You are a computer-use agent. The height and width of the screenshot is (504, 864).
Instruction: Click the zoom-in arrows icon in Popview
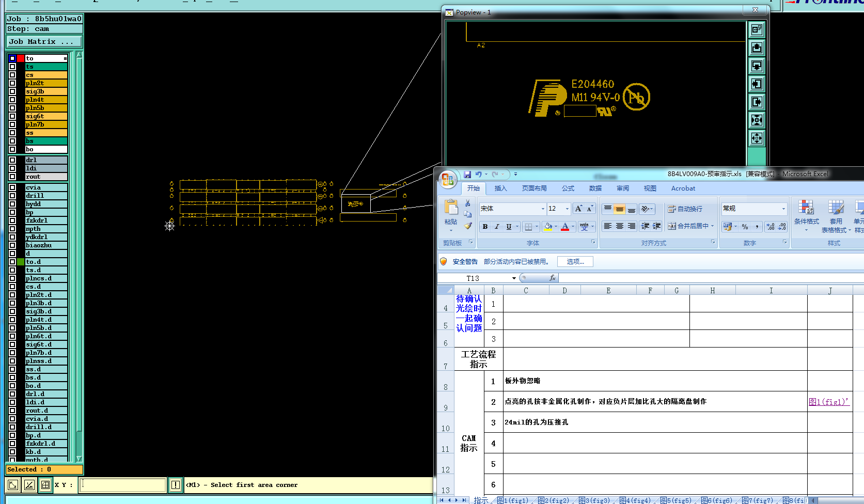point(757,120)
